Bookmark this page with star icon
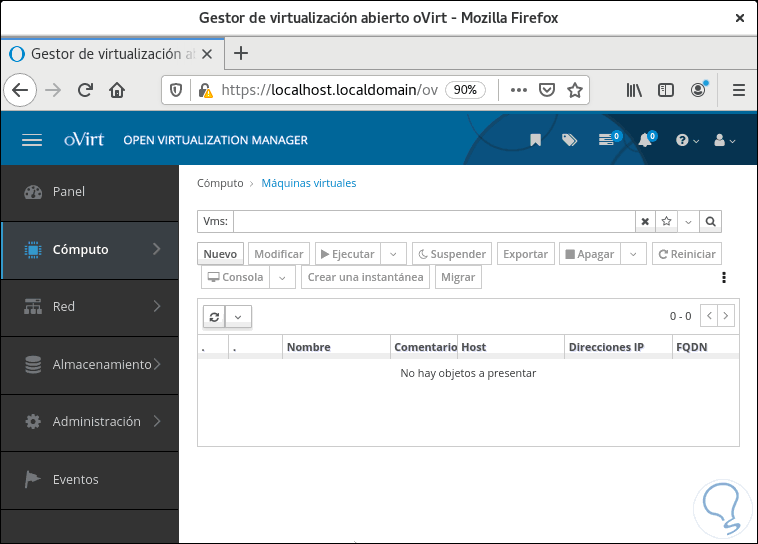 [575, 90]
